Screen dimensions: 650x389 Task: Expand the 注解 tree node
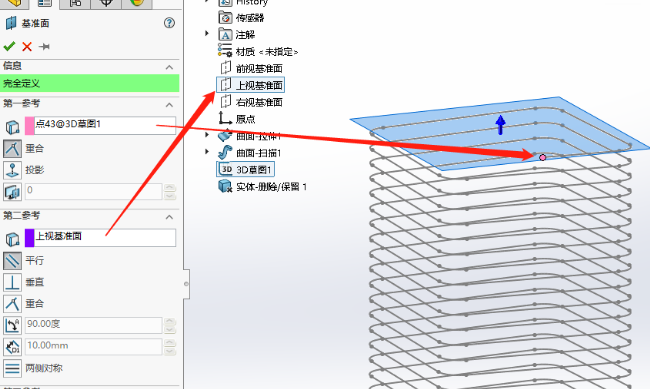click(207, 33)
